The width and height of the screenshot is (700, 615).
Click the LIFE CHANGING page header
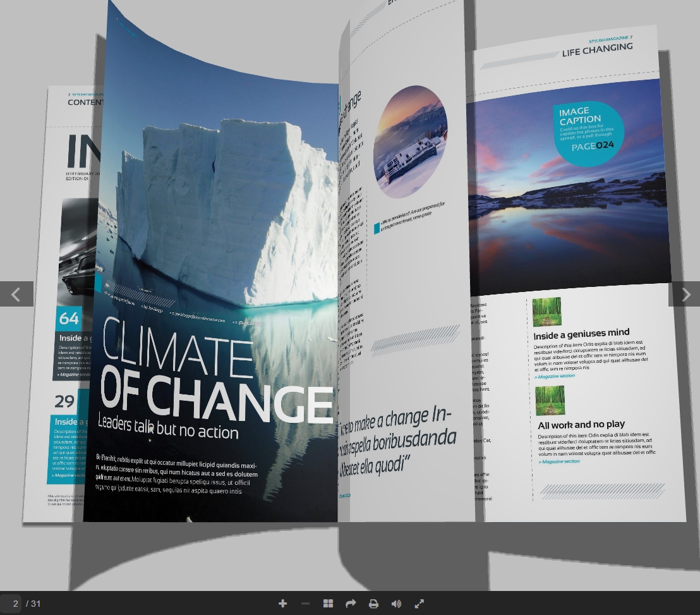[596, 49]
